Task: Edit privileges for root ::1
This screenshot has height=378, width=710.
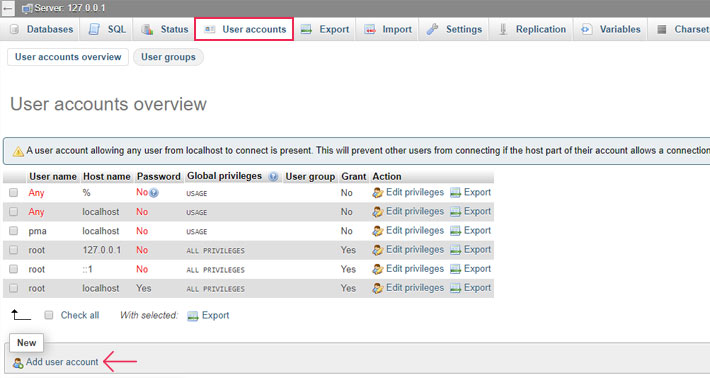Action: 408,268
